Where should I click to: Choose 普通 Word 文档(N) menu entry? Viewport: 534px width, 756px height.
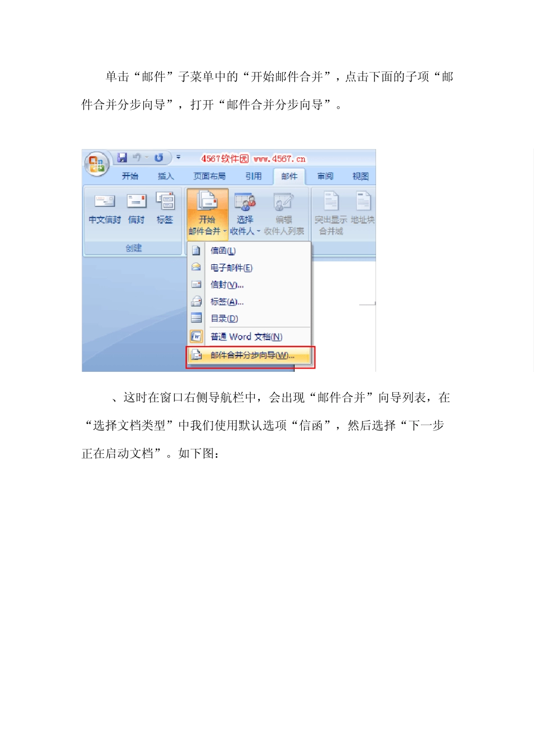point(249,337)
